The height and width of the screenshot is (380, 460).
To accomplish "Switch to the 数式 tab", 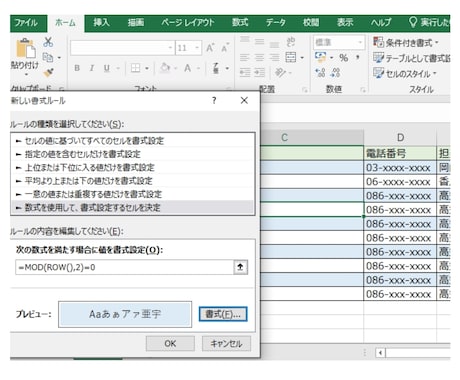I will click(240, 23).
